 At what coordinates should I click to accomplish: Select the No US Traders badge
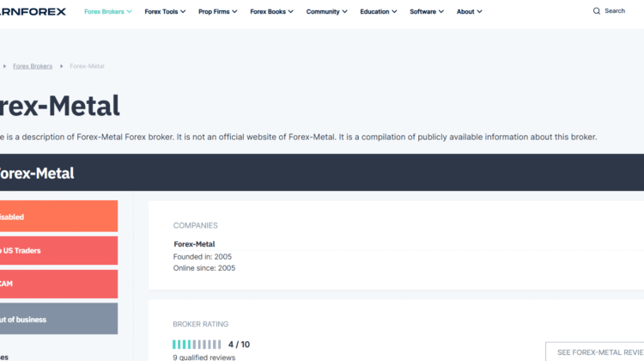pos(57,251)
